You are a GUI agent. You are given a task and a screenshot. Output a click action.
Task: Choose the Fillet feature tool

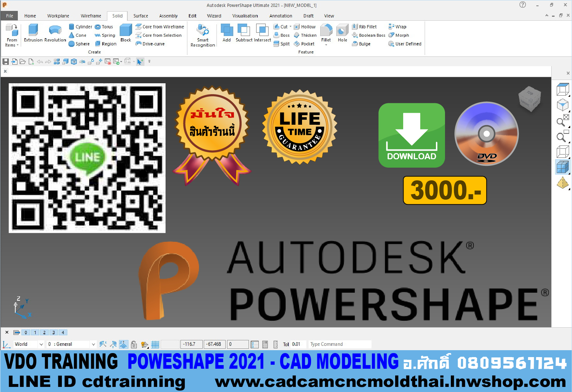click(326, 33)
